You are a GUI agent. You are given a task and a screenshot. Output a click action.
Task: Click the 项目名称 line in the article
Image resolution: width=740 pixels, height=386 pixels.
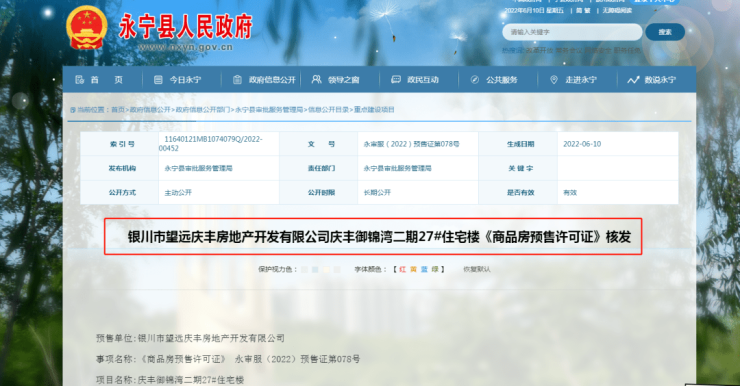tap(170, 380)
